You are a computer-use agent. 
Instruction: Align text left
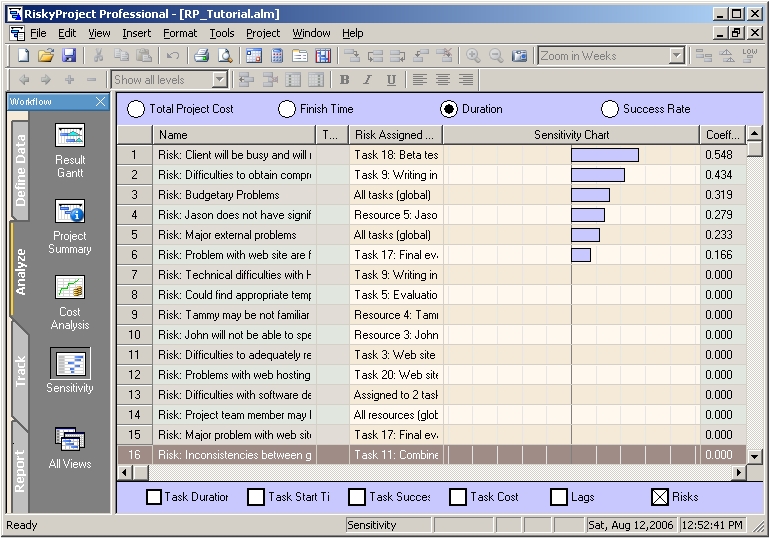coord(419,80)
